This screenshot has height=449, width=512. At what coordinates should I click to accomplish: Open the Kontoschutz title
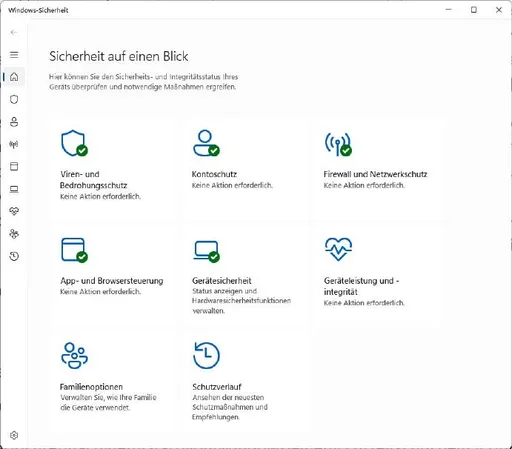[x=214, y=174]
